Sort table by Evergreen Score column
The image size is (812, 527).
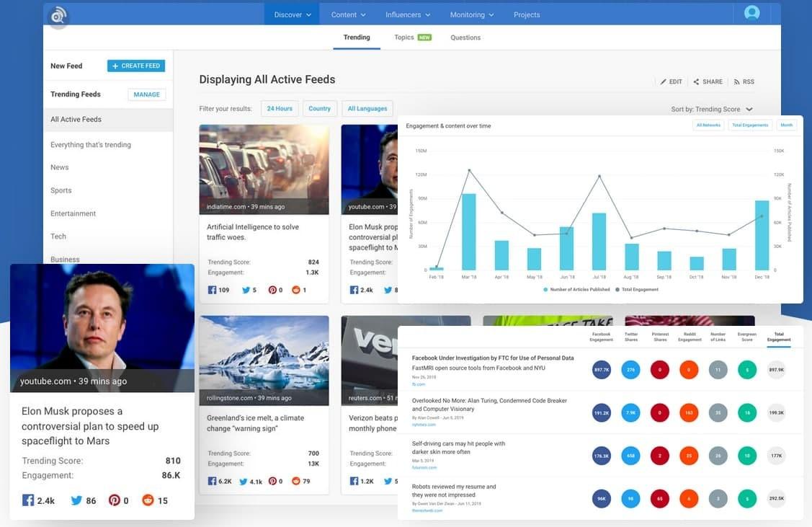[x=746, y=337]
